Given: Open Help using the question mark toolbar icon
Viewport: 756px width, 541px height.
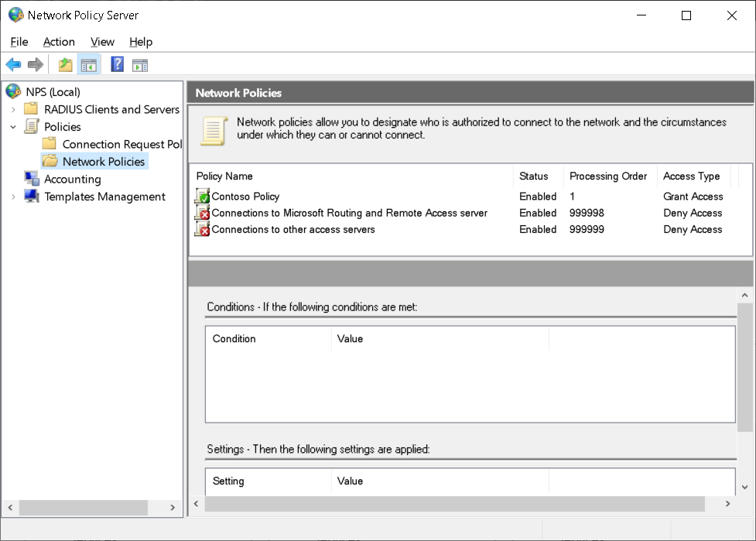Looking at the screenshot, I should [x=116, y=64].
